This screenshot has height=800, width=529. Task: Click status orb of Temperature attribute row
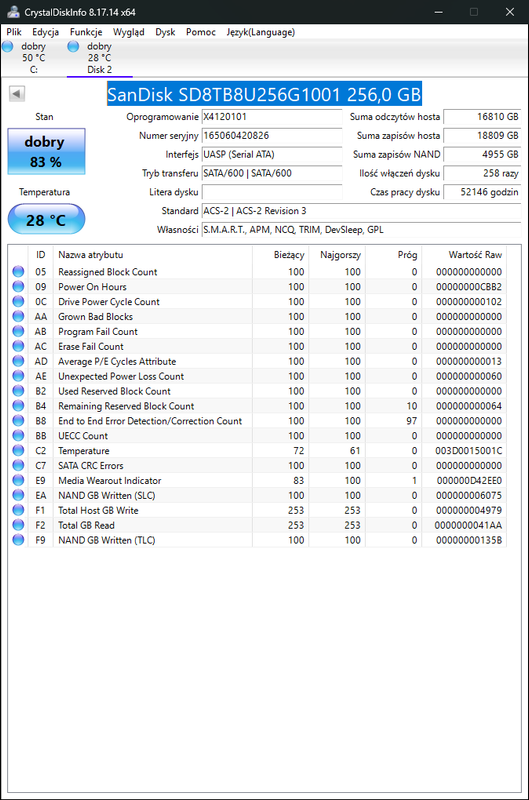18,451
